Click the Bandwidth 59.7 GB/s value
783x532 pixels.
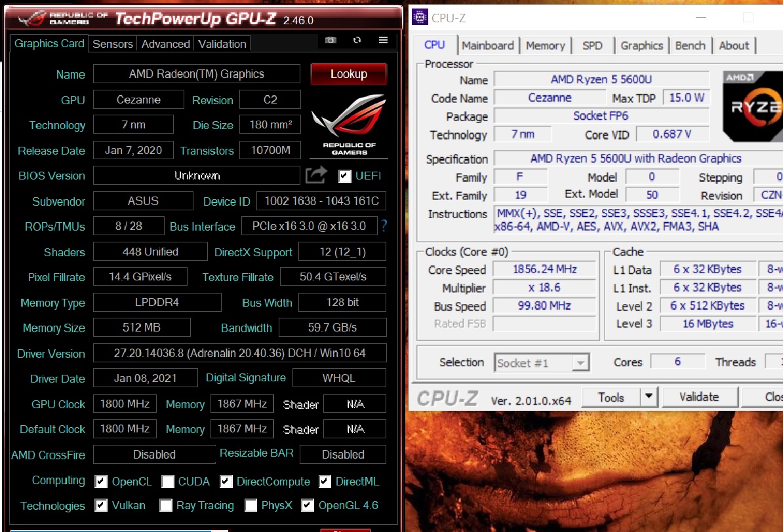[x=332, y=328]
